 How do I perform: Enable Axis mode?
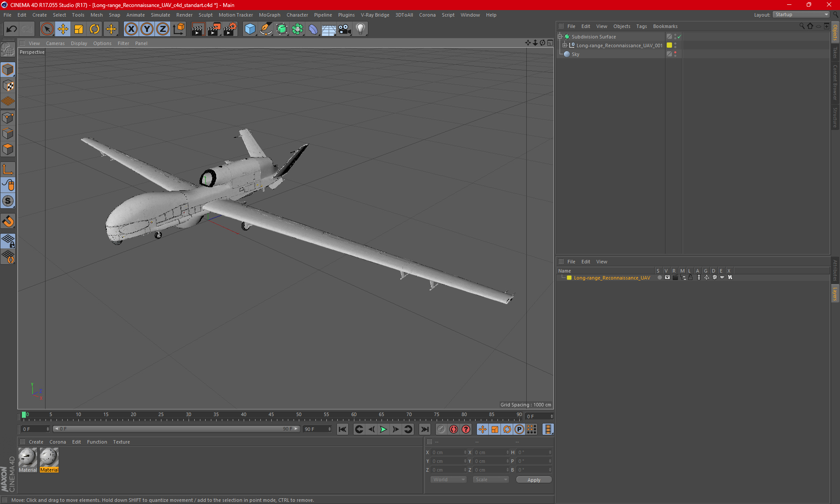(8, 169)
